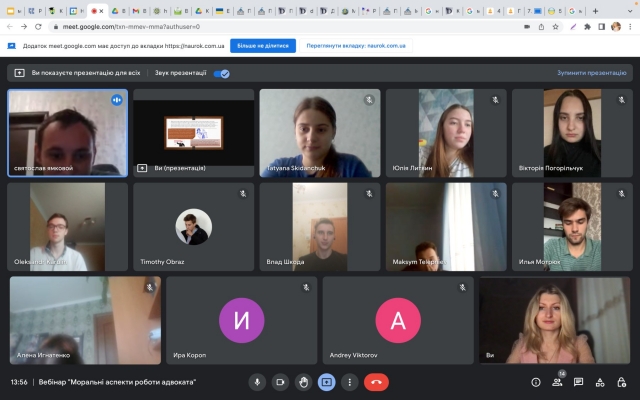Show participants list icon
Viewport: 640px width, 400px height.
557,382
